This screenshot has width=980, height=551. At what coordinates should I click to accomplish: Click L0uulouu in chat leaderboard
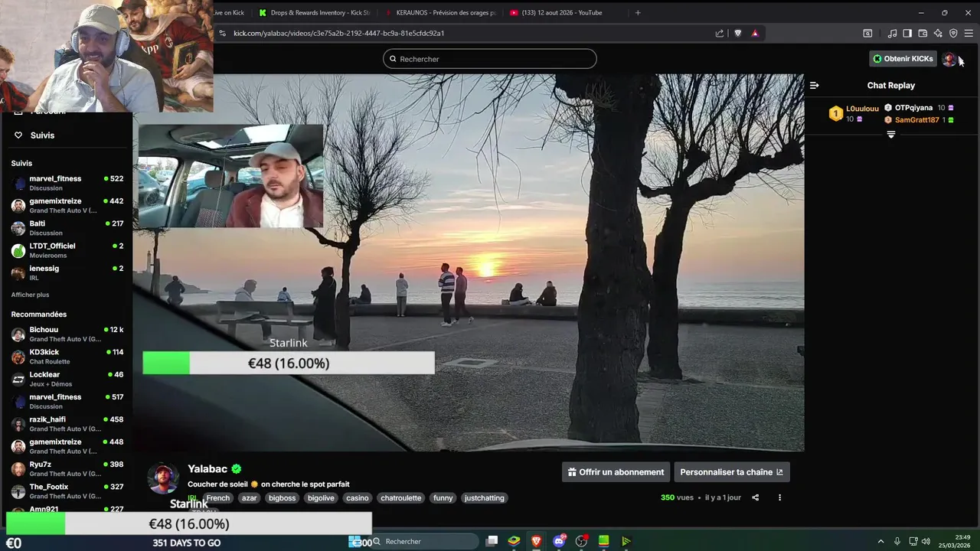tap(862, 109)
